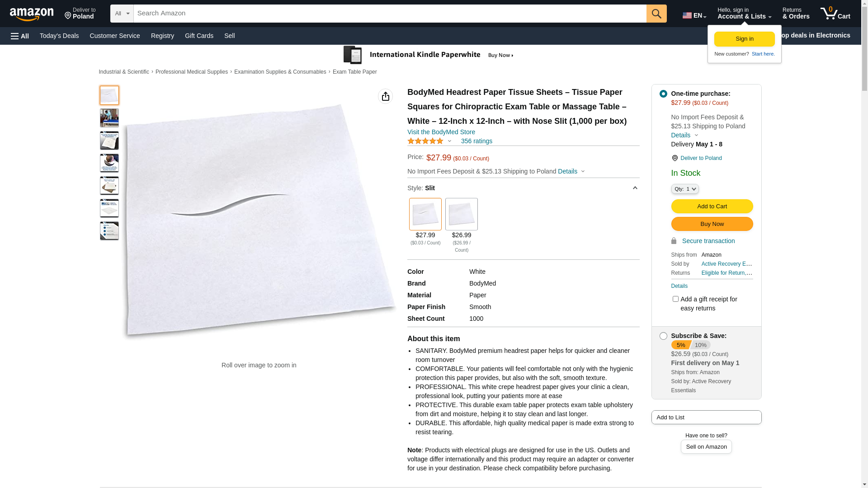Open the All hamburger menu
This screenshot has width=868, height=488.
pos(20,36)
